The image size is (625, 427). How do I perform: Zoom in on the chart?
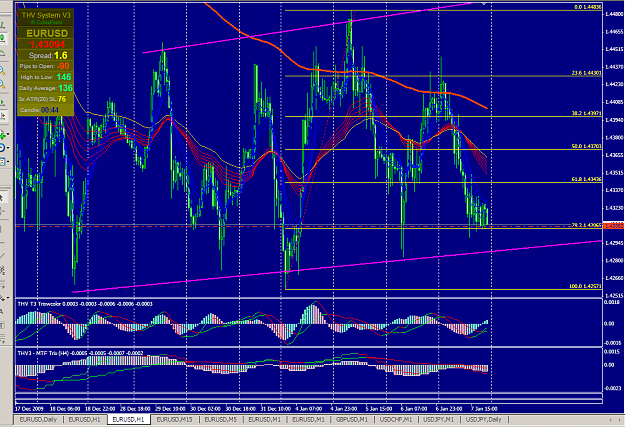(x=2, y=71)
